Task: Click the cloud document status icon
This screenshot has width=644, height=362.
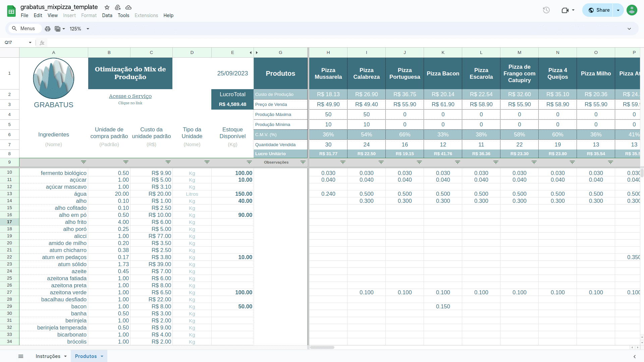Action: click(128, 7)
